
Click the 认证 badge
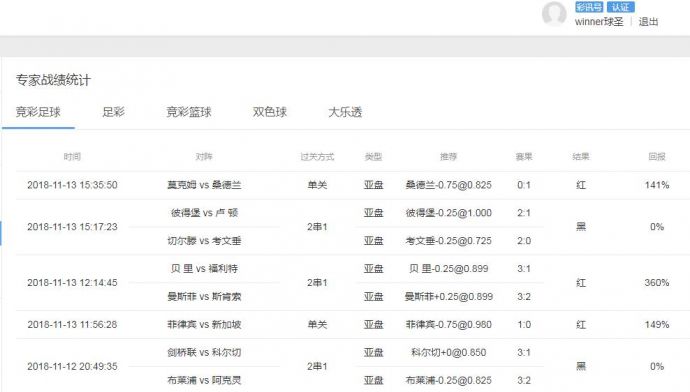coord(620,7)
